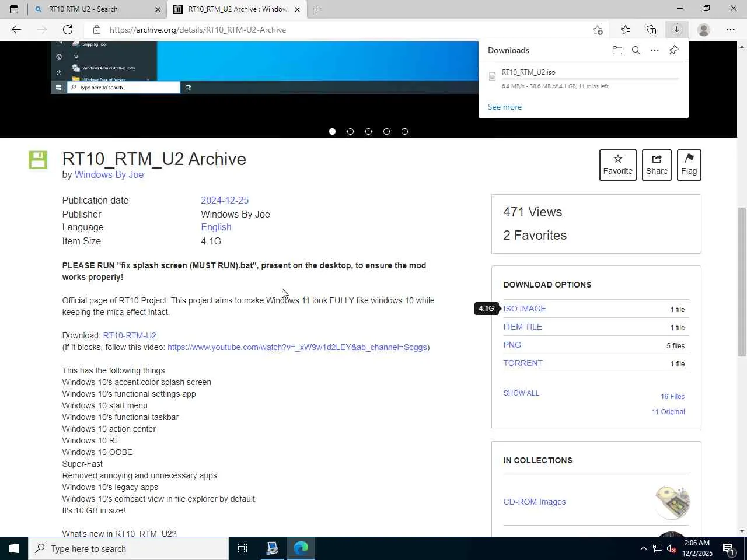Favorite this archive item
Screen dimensions: 747x560
617,165
